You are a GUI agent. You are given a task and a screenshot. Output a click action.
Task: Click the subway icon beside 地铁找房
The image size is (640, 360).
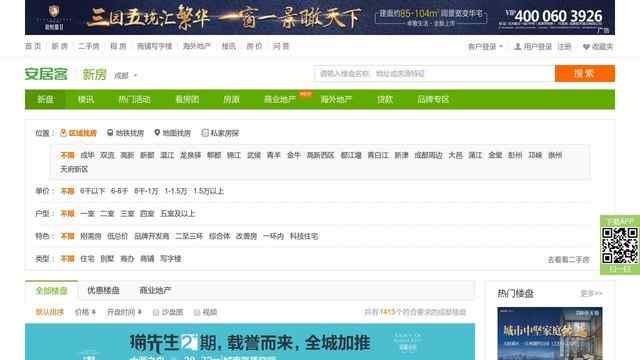[x=110, y=133]
